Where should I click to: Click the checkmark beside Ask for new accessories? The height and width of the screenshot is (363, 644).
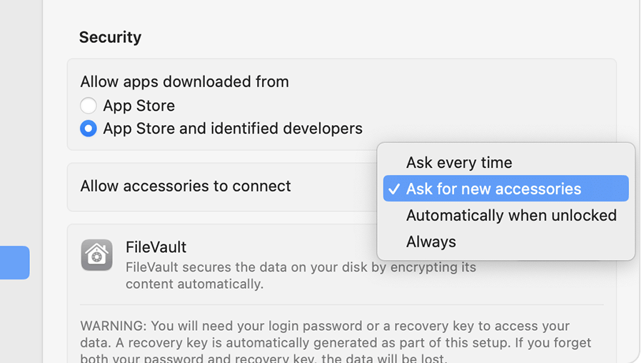(x=394, y=189)
